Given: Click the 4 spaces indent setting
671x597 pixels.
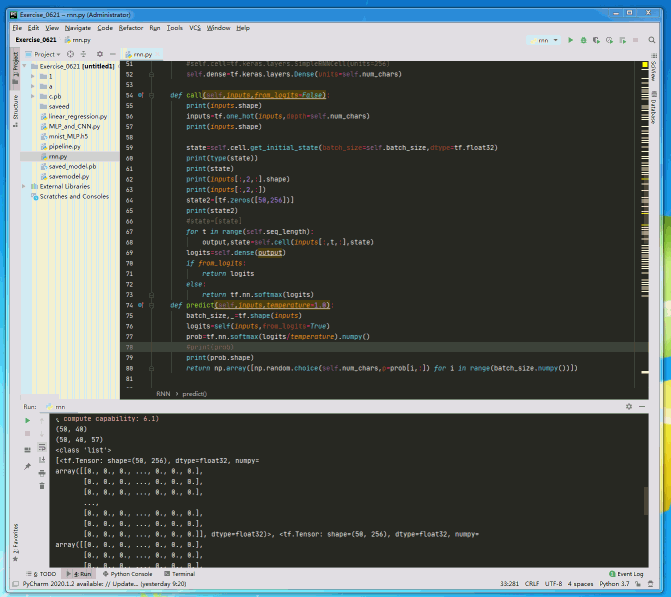Looking at the screenshot, I should coord(580,584).
